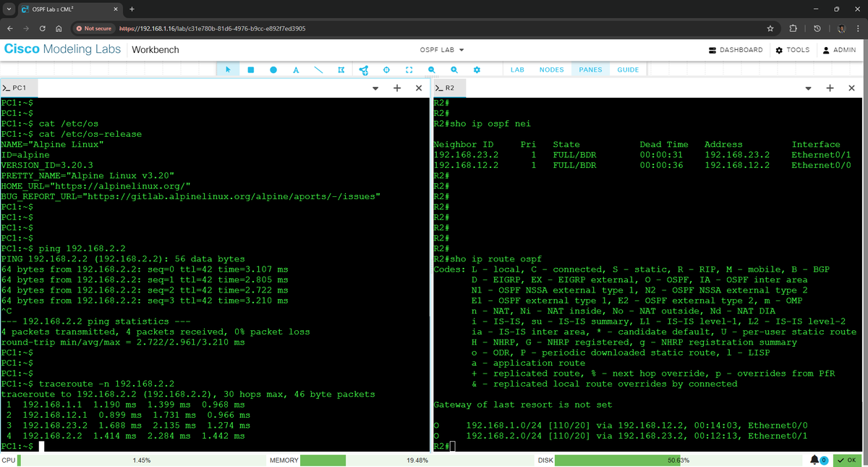Zoom out of the topology canvas
Screen dimensions: 868x467
tap(431, 70)
